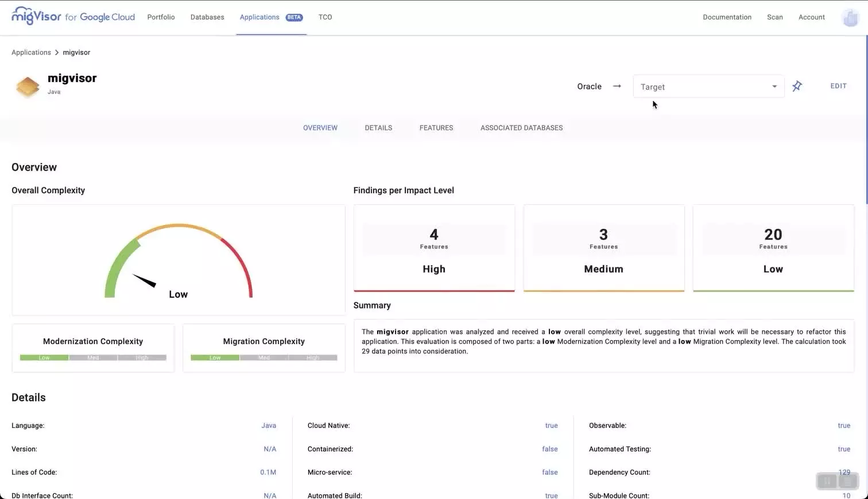Open the 3 Medium features card
This screenshot has height=499, width=868.
coord(604,248)
